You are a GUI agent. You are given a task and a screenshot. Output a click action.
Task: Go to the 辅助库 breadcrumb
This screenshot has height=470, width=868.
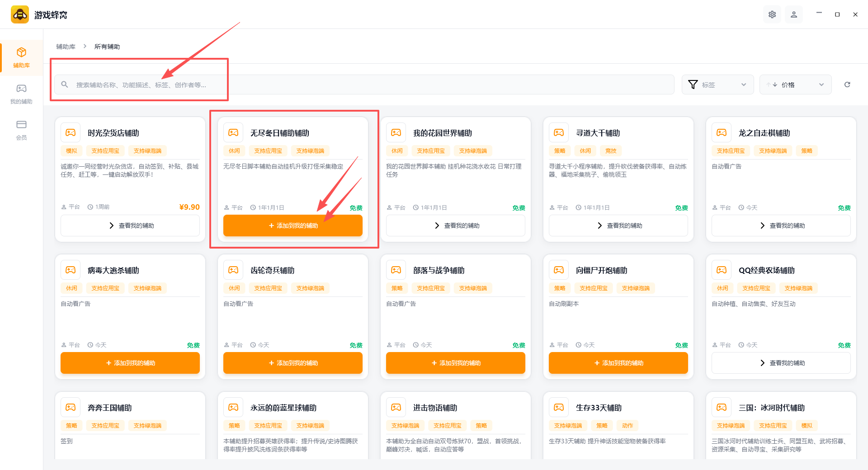[66, 47]
